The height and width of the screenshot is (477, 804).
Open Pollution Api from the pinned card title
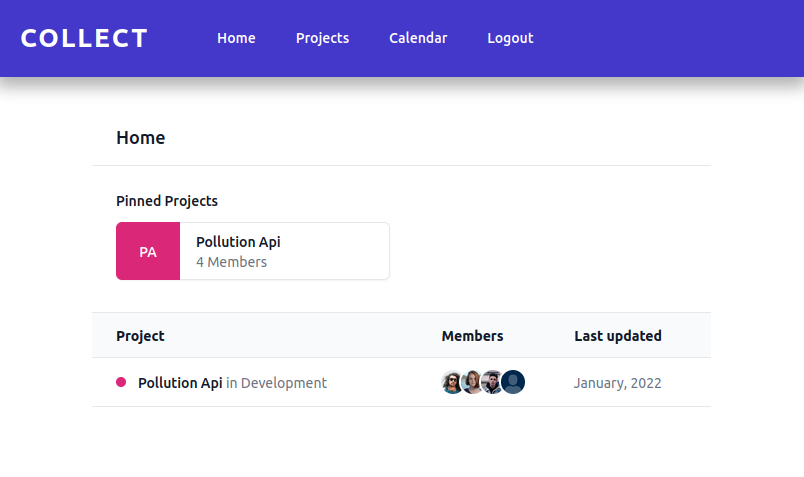pos(238,242)
